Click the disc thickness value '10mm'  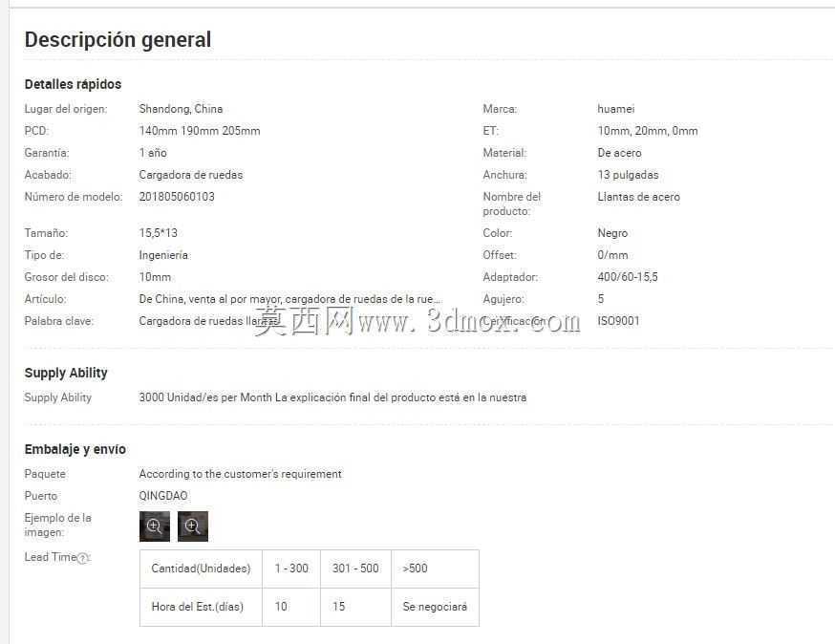155,277
